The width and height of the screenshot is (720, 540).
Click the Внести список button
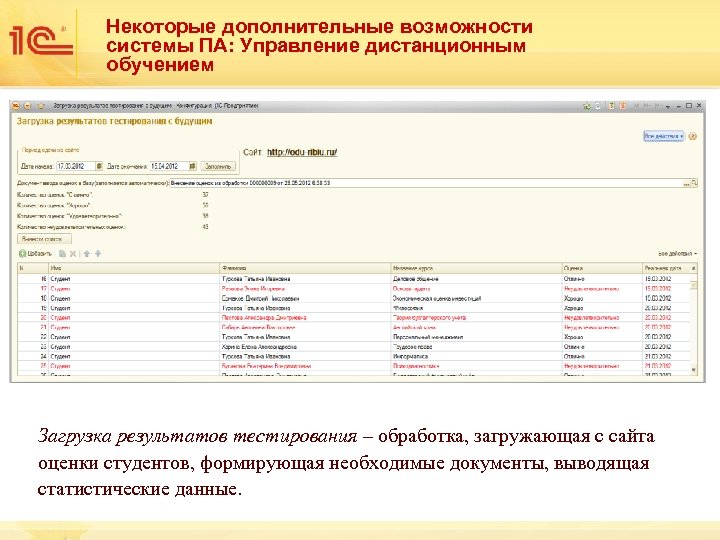[x=44, y=239]
